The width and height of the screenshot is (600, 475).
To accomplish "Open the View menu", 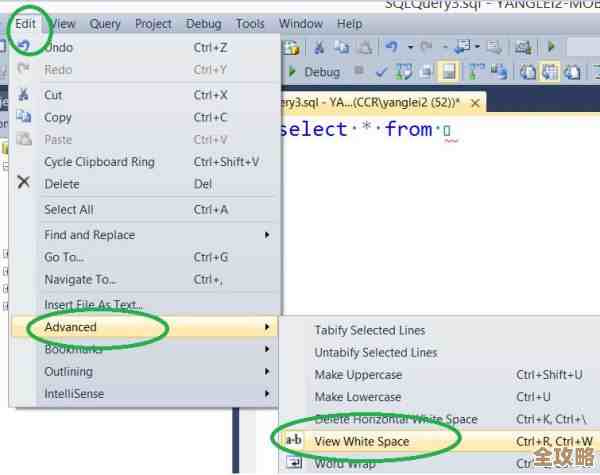I will pyautogui.click(x=63, y=24).
